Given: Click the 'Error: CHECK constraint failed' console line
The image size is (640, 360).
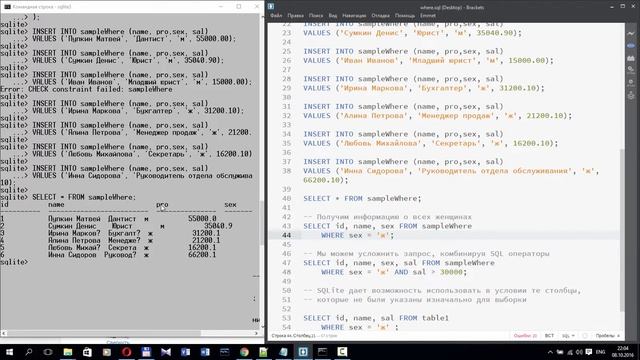Looking at the screenshot, I should point(86,89).
